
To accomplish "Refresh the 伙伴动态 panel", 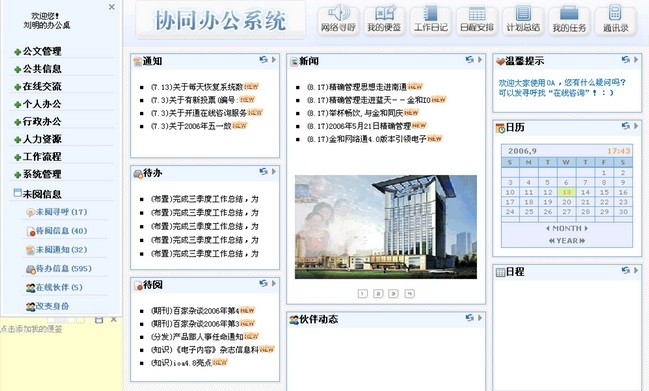I will [469, 318].
